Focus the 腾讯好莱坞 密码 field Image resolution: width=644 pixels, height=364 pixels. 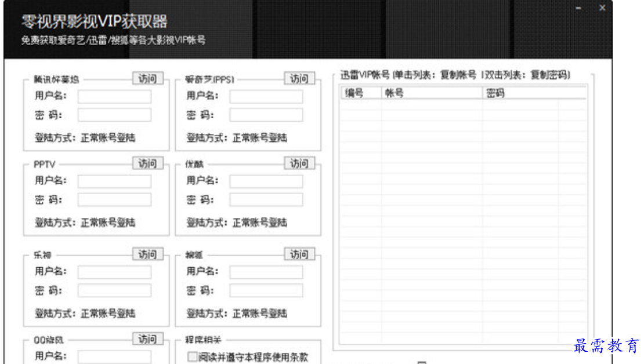[115, 115]
